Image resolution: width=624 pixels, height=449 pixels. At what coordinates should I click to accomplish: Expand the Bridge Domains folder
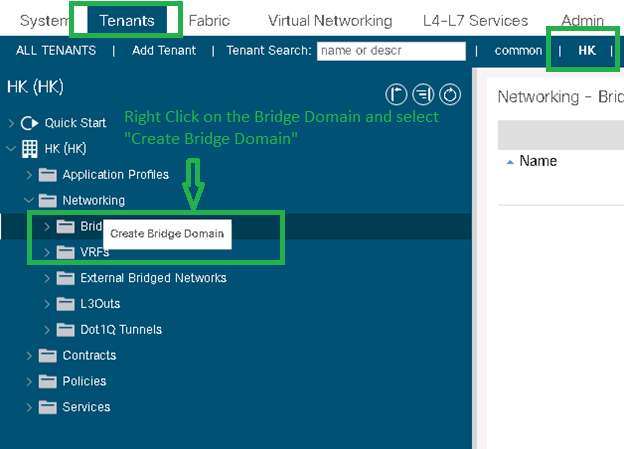pyautogui.click(x=47, y=226)
